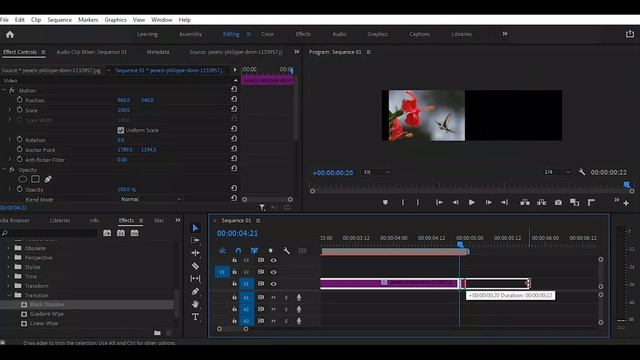Toggle Linked Selection in timeline
Viewport: 640px width, 360px height.
tap(254, 251)
